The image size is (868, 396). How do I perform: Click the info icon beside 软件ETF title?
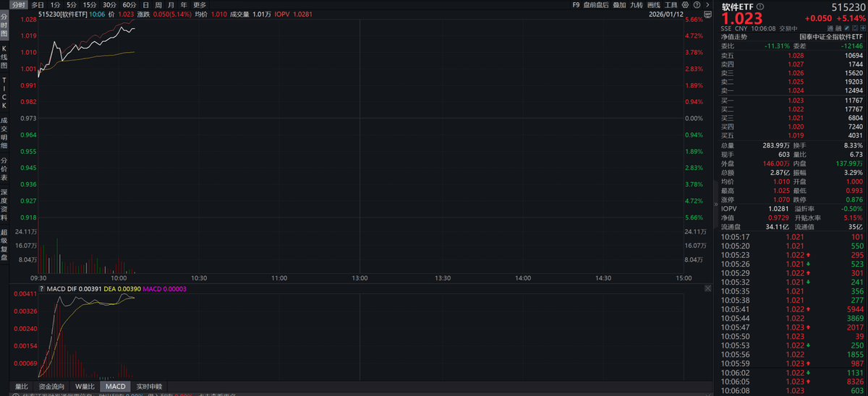[759, 7]
